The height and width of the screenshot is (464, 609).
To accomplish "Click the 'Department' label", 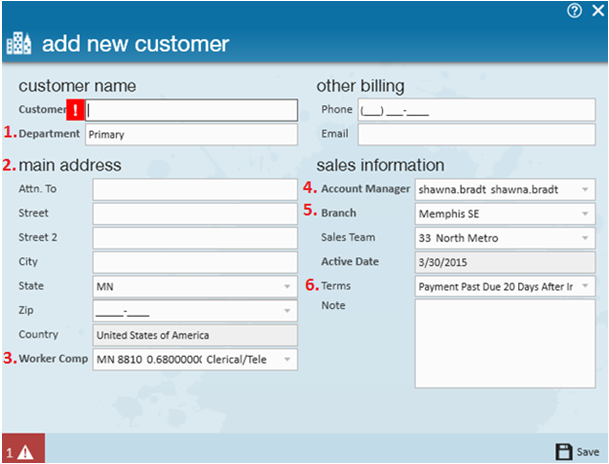I will pos(49,134).
